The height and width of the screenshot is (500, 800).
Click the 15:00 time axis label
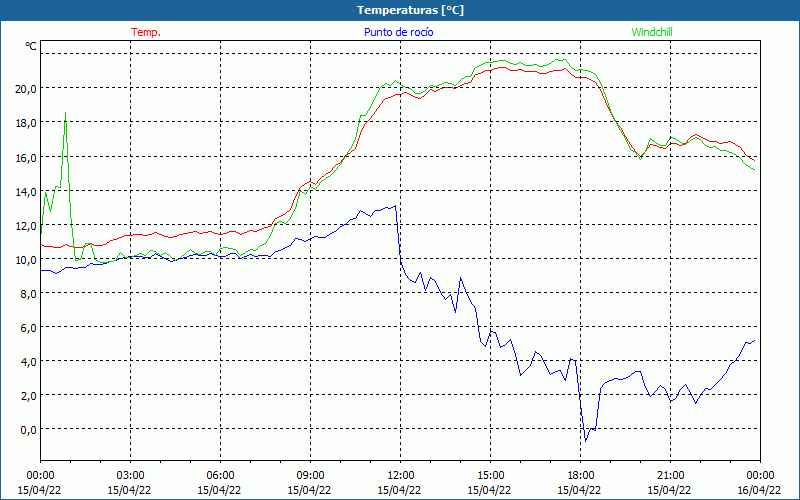tap(490, 476)
